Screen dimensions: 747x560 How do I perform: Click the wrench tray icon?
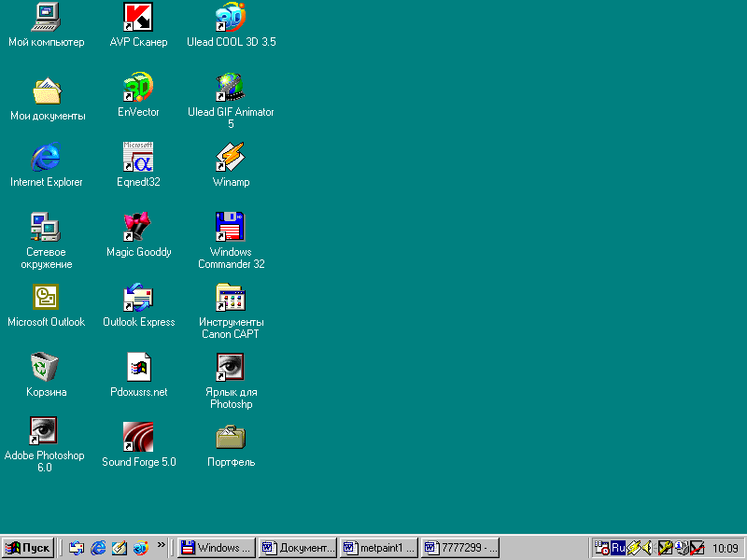(665, 548)
